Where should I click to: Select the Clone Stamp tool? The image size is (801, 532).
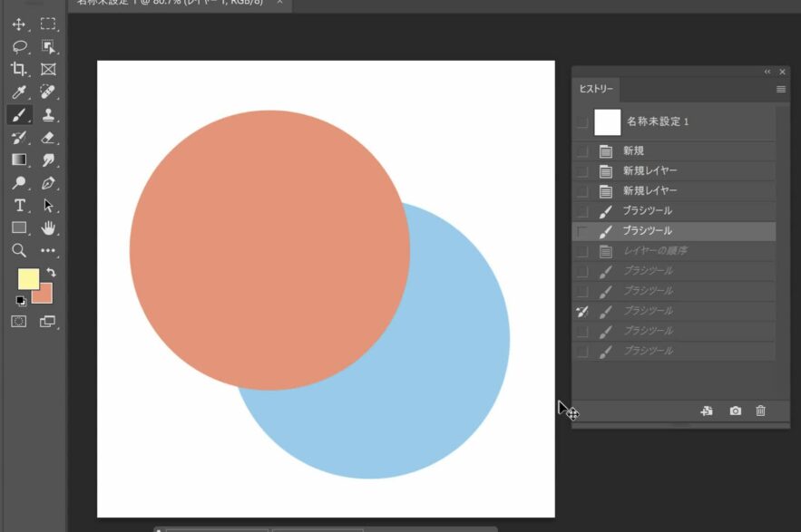(x=48, y=115)
